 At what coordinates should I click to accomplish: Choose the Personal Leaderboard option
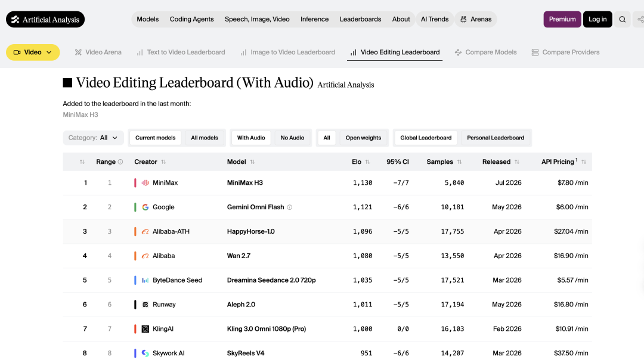[496, 138]
